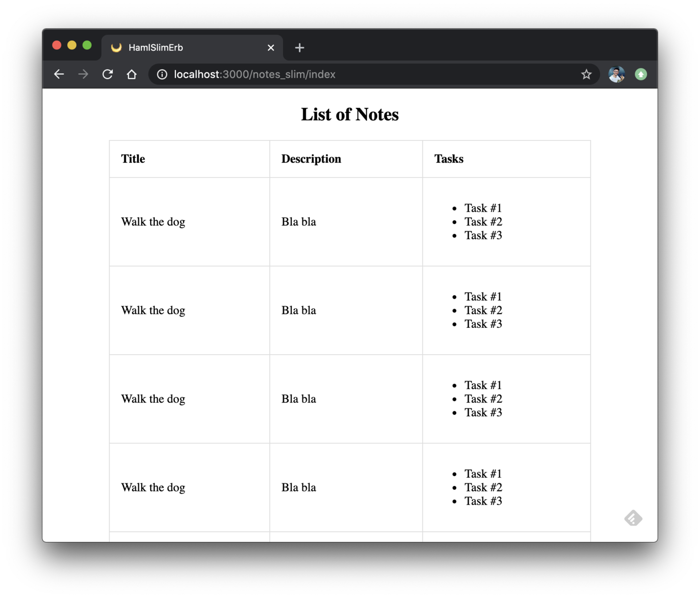
Task: Click the Feedly watermark icon in the corner
Action: [633, 518]
